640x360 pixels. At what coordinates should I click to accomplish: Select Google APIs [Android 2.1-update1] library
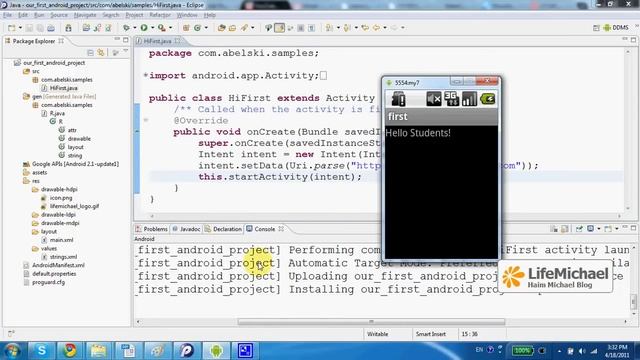tap(71, 164)
